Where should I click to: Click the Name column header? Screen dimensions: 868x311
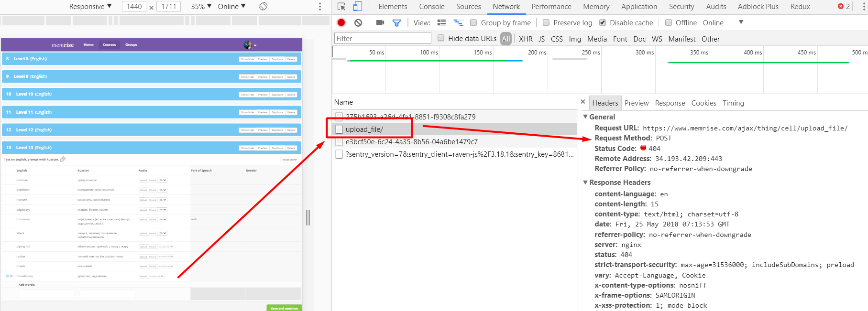tap(343, 102)
